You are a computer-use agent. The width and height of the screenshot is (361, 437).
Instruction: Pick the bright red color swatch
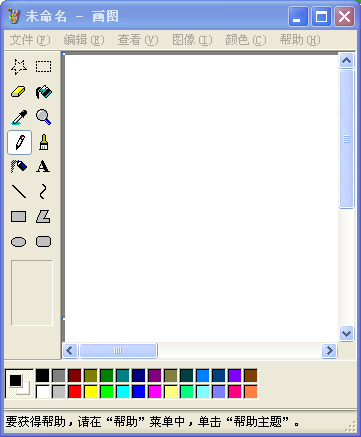coord(75,392)
